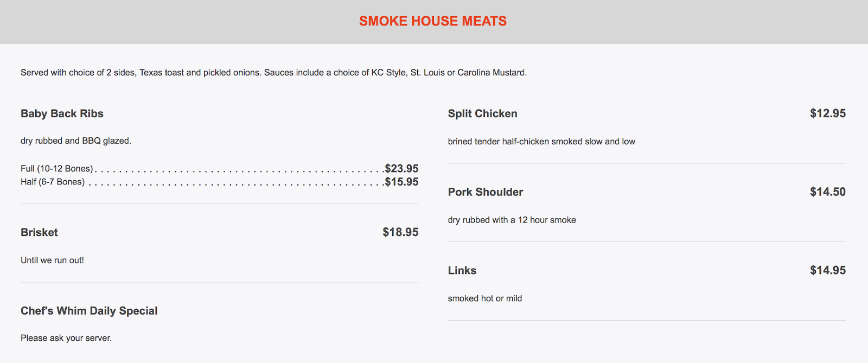Open the Brisket menu item
The height and width of the screenshot is (363, 868).
(x=39, y=233)
